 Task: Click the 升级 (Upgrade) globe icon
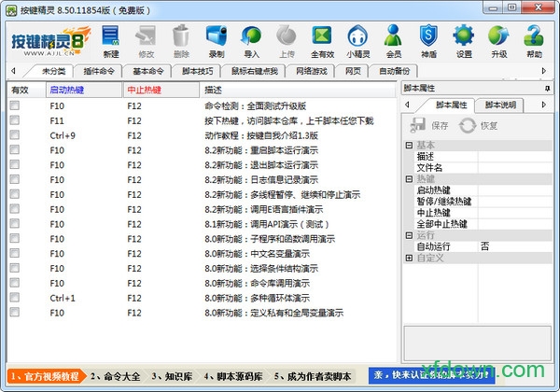pyautogui.click(x=499, y=39)
